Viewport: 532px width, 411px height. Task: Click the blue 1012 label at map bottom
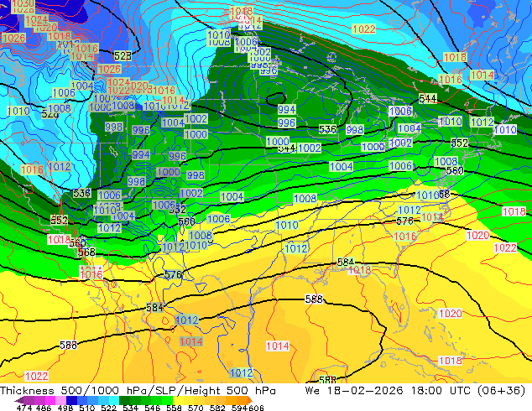pos(241,373)
